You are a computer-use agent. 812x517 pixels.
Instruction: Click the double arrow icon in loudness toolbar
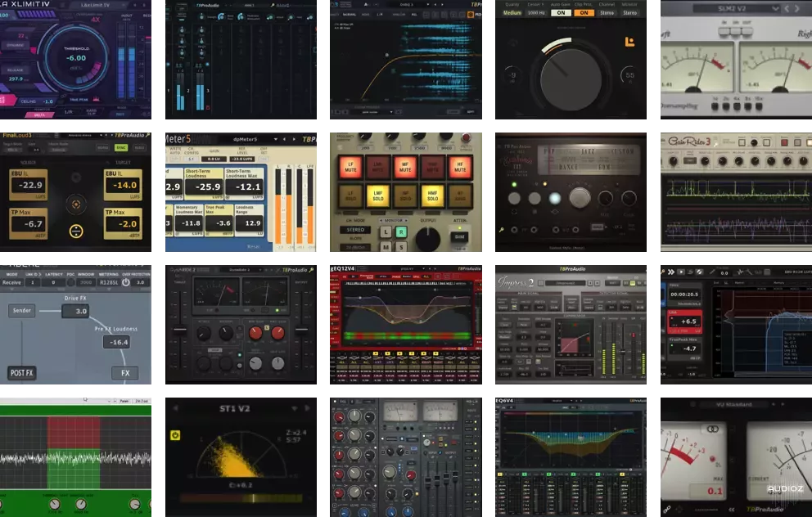[x=671, y=272]
